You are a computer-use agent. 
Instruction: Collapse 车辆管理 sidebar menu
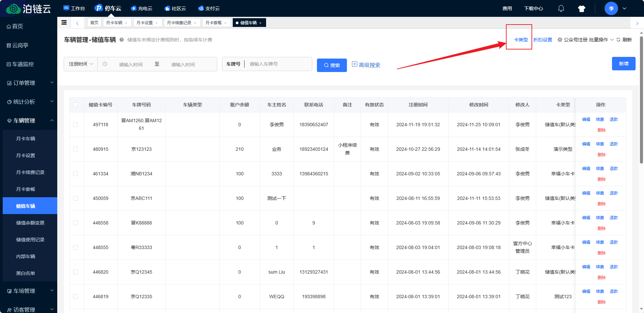click(x=29, y=120)
